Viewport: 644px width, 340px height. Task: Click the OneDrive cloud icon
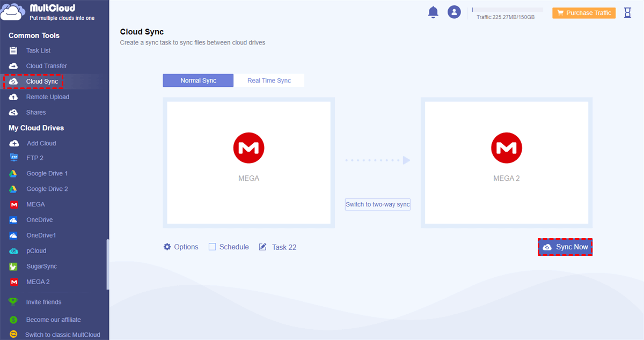click(x=13, y=220)
